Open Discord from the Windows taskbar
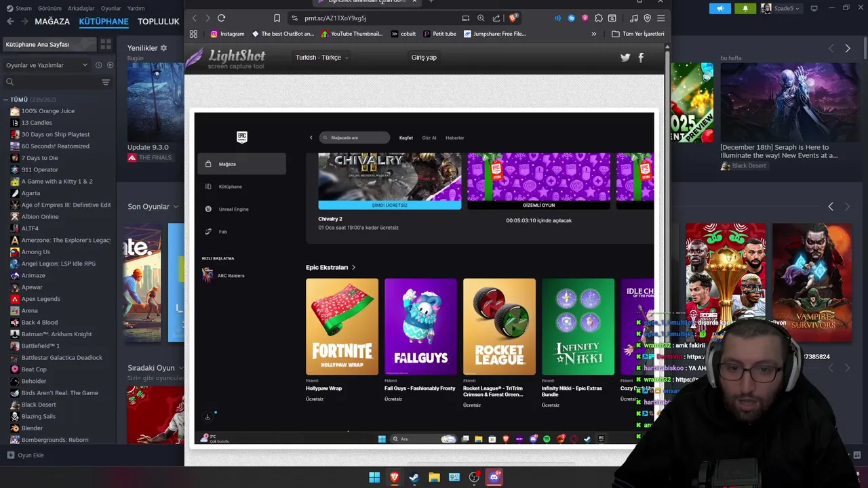This screenshot has height=488, width=868. tap(494, 477)
